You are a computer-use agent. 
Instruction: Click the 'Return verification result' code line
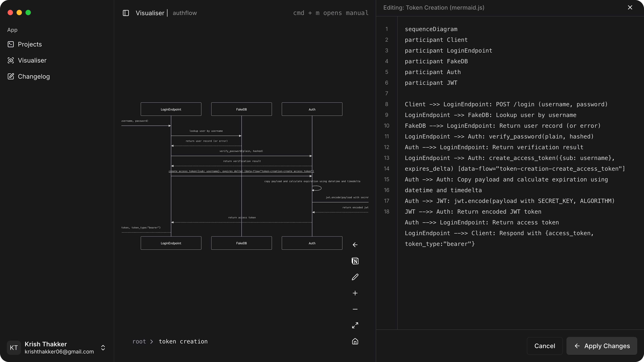tap(494, 147)
